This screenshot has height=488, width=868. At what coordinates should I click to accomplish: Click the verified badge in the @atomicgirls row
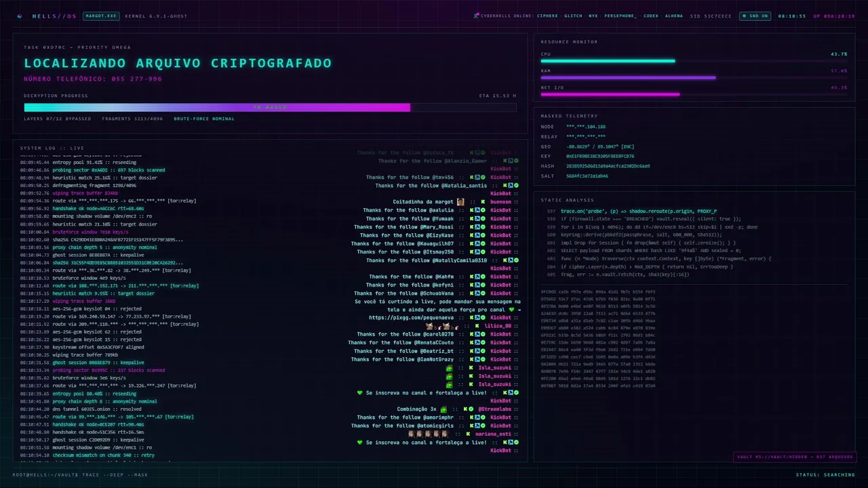[x=483, y=426]
